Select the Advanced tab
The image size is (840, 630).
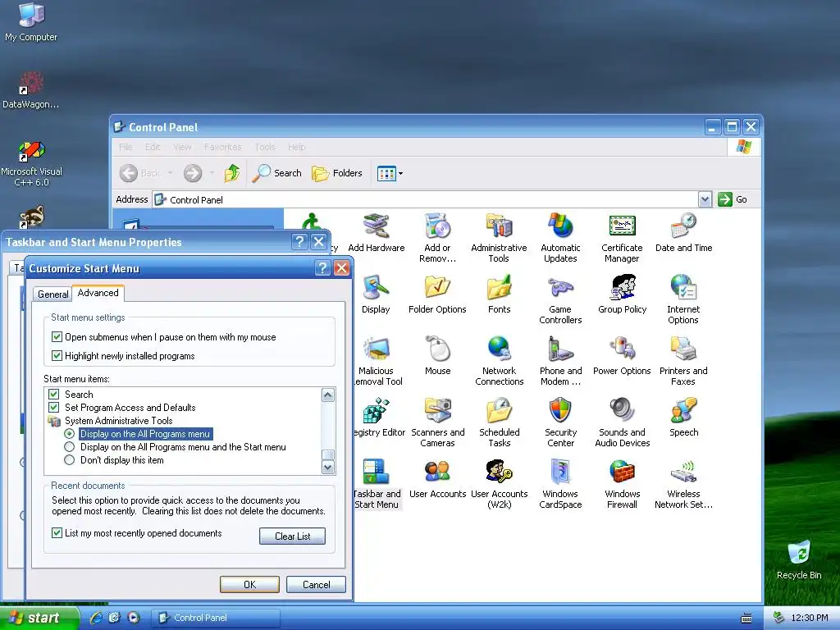click(98, 293)
